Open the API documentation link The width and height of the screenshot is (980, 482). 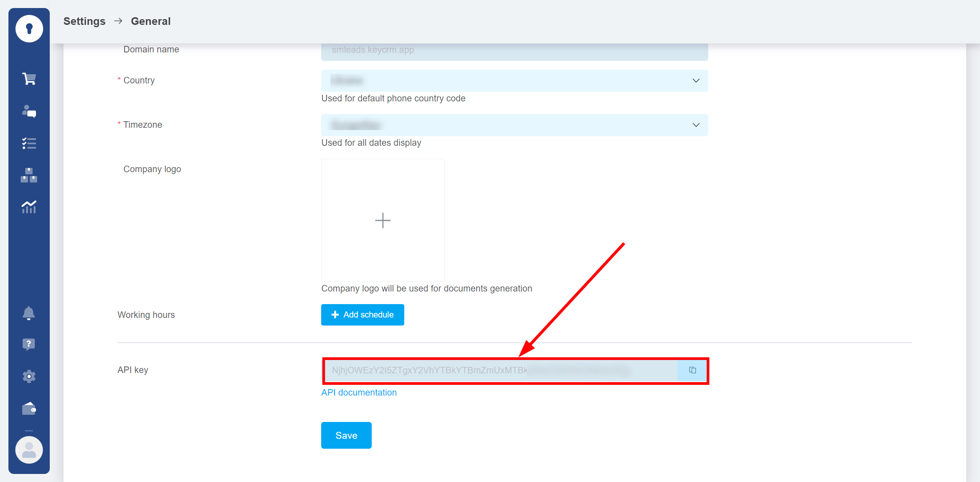[359, 392]
